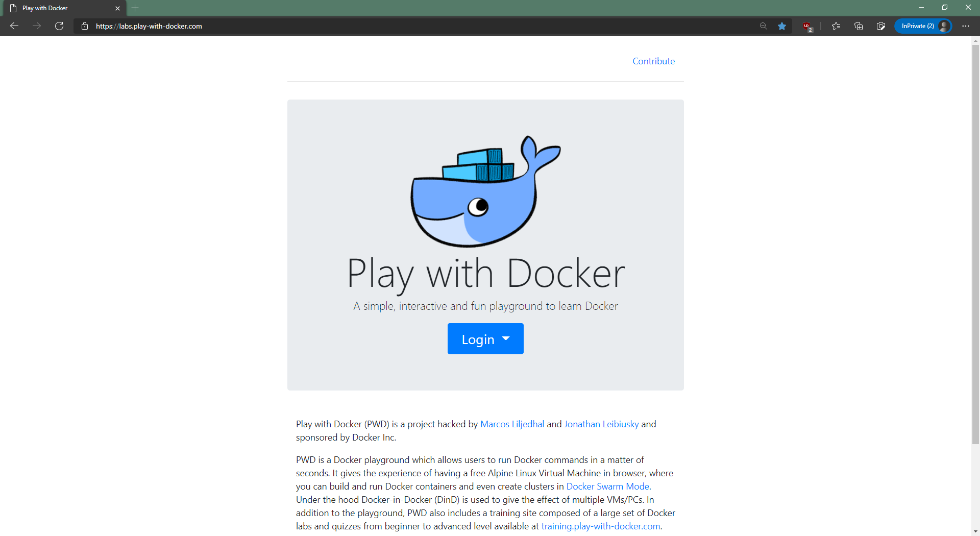Viewport: 980px width, 536px height.
Task: Open the Contribute link
Action: [x=653, y=61]
